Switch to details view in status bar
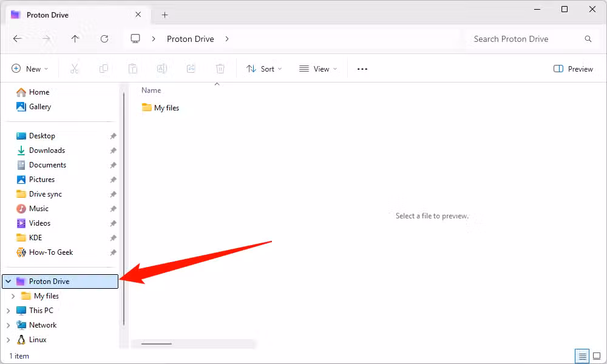The height and width of the screenshot is (364, 607). click(x=582, y=356)
